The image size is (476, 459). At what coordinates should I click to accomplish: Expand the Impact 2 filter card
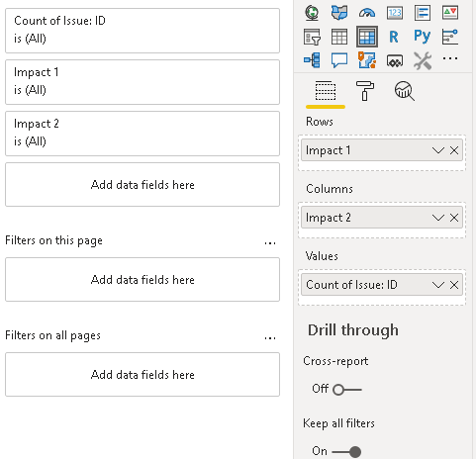coord(143,134)
